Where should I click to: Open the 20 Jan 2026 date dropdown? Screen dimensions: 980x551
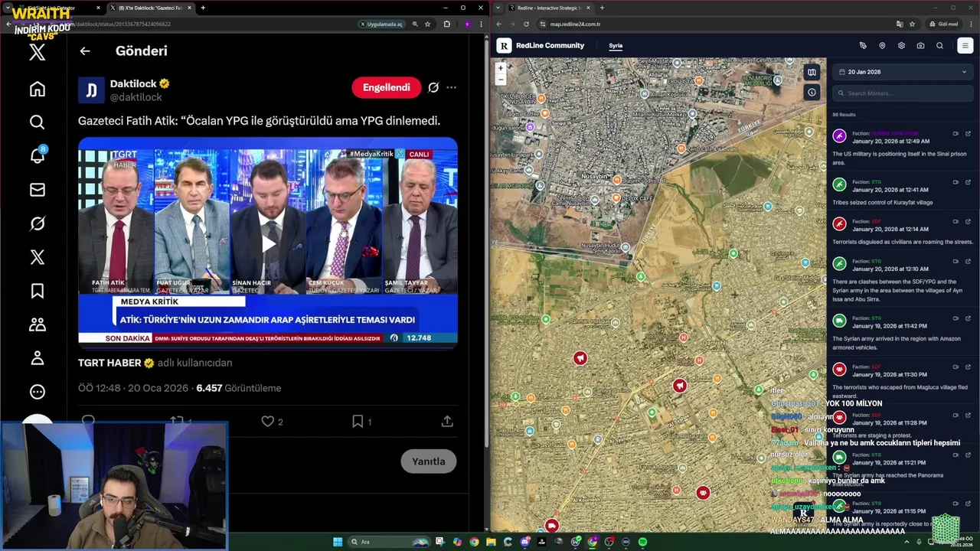[903, 72]
